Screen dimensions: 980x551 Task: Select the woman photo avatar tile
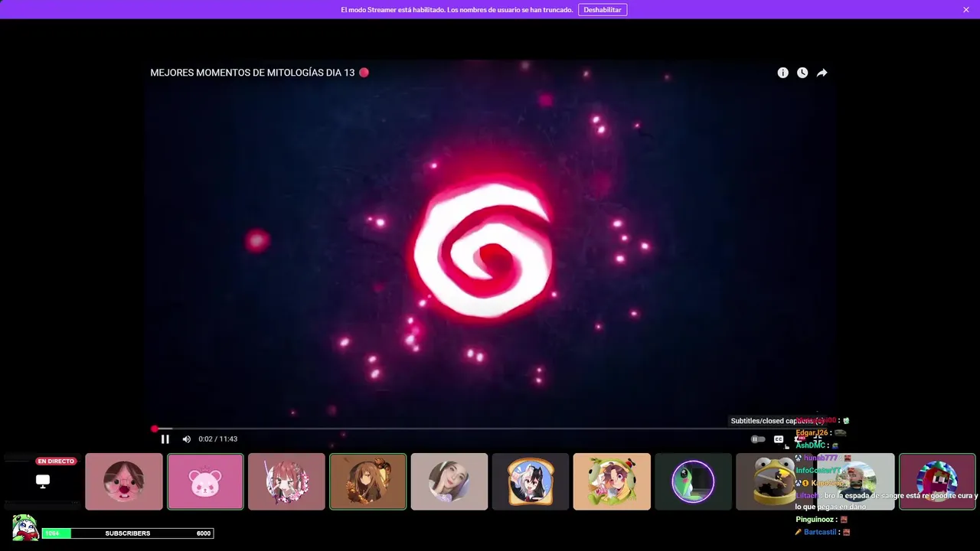pyautogui.click(x=449, y=481)
